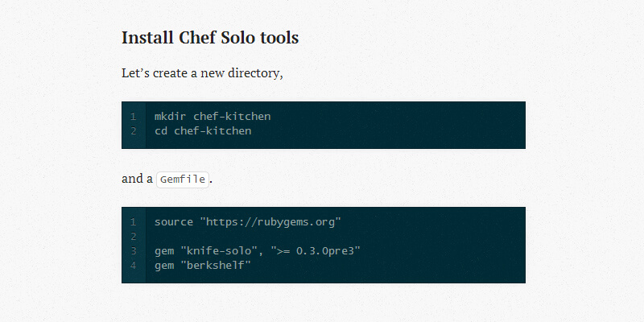Click the "mkdir chef-kitchen" code line

click(x=213, y=117)
